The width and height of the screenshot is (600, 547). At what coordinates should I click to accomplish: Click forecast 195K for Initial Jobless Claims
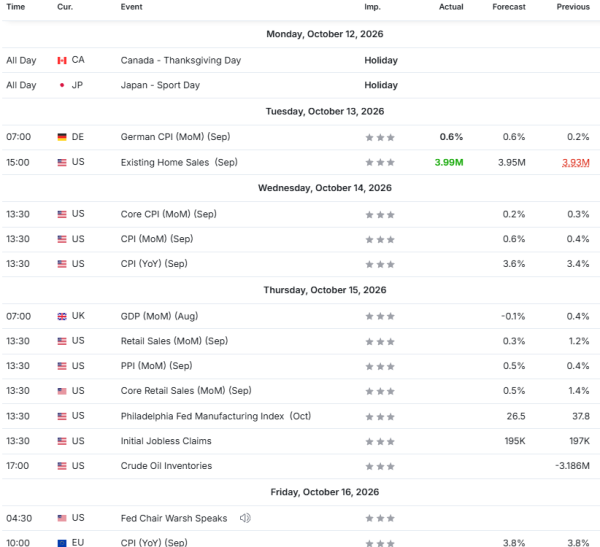[x=515, y=441]
